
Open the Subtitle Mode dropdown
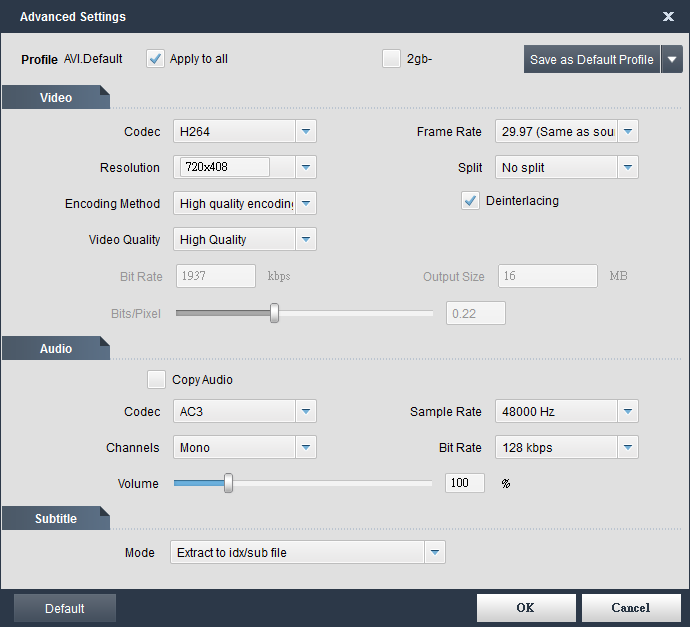pos(435,552)
